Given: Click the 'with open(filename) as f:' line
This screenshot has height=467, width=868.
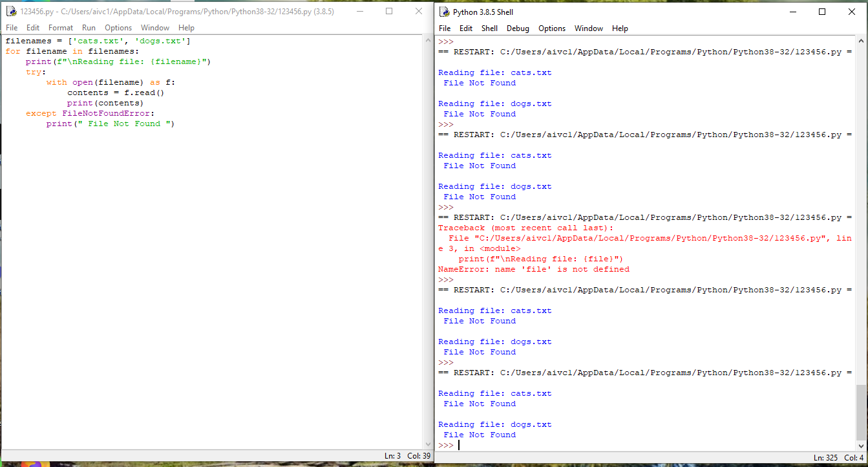Looking at the screenshot, I should (111, 82).
